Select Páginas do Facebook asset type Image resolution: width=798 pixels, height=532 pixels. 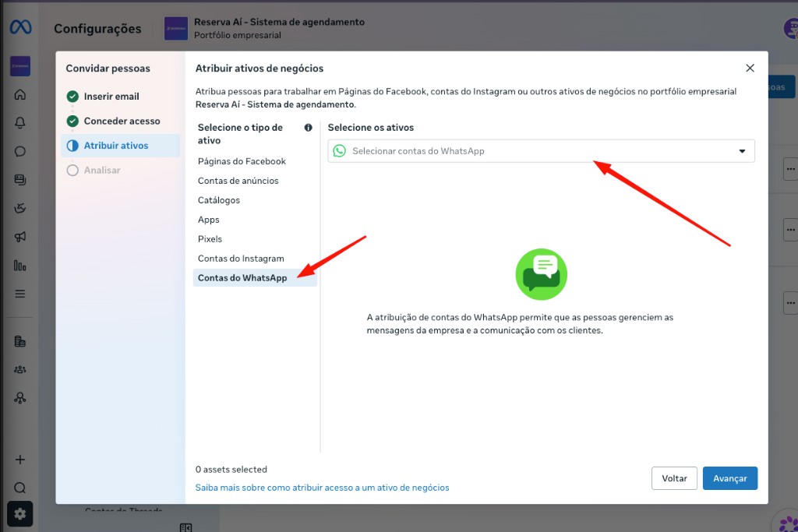pos(242,161)
